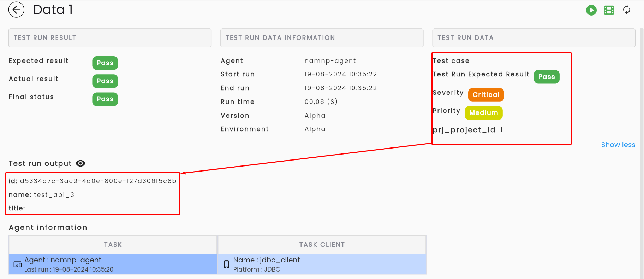Click the Test case label in Test Run Data
644x279 pixels.
[x=451, y=61]
